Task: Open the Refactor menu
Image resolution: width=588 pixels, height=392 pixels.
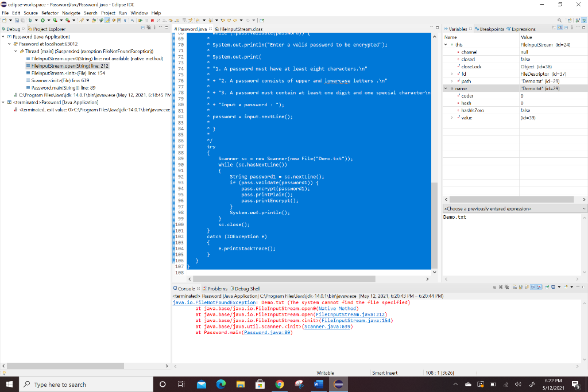Action: tap(50, 13)
